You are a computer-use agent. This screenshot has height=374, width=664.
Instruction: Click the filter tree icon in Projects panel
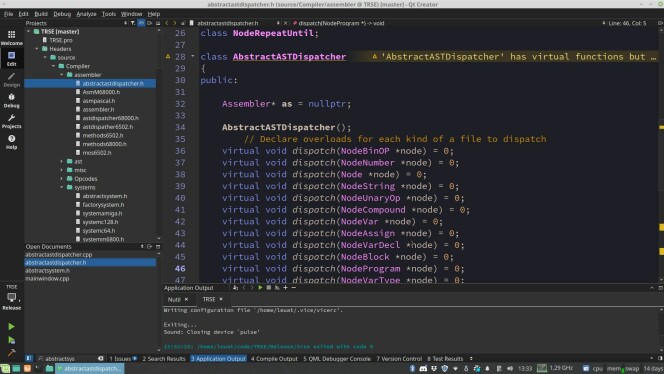pyautogui.click(x=133, y=23)
